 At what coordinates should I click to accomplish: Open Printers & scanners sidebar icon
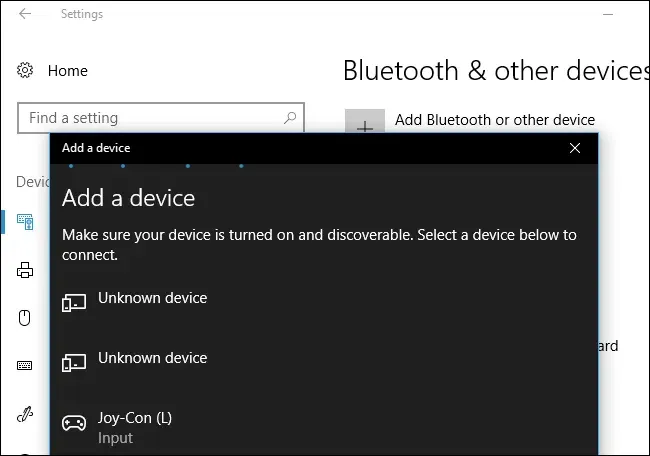point(25,270)
